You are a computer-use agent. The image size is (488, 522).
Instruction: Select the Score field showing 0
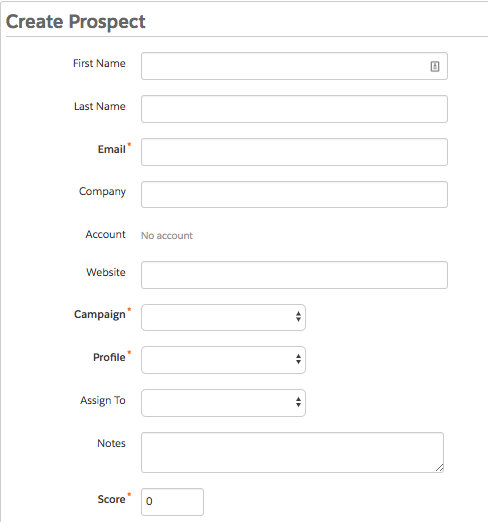coord(172,502)
